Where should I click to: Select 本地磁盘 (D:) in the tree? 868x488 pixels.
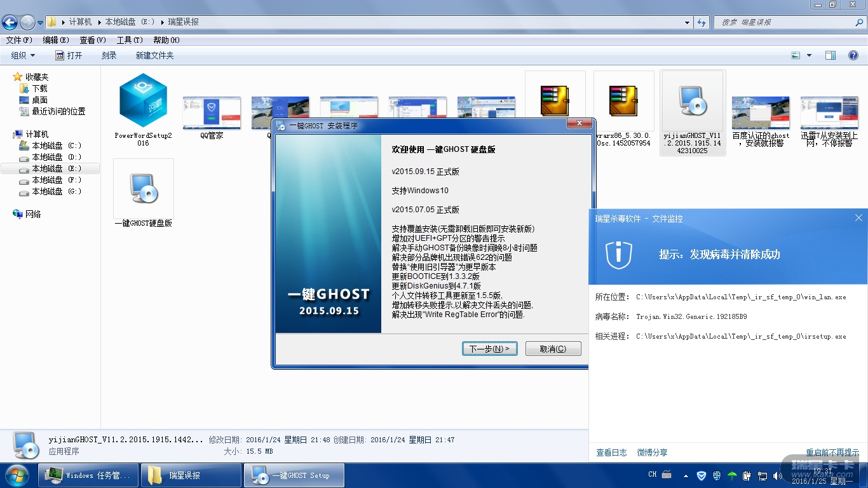click(57, 157)
